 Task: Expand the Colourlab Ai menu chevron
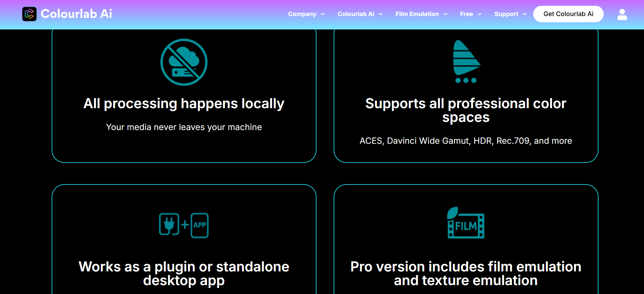[x=380, y=14]
